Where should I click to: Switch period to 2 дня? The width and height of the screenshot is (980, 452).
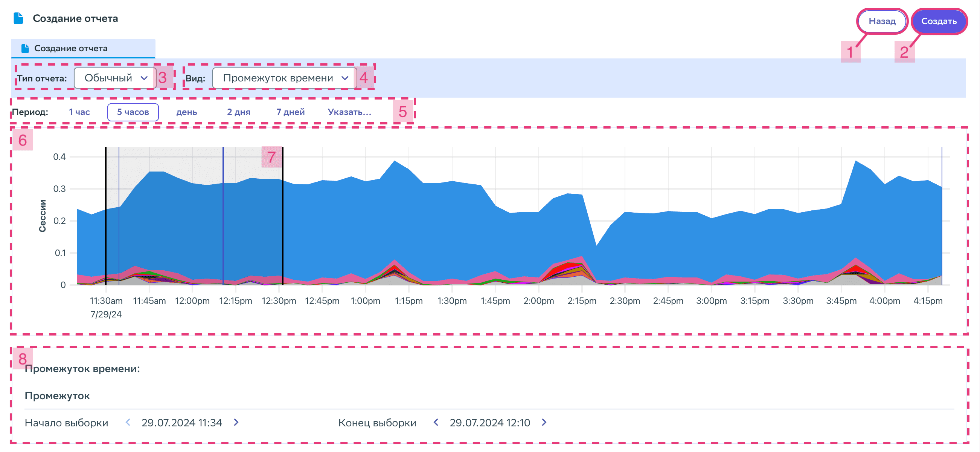239,112
